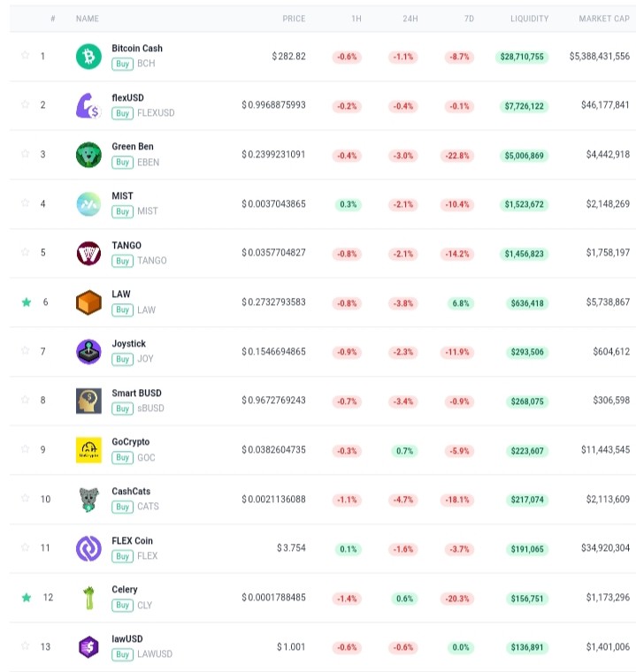Sort by 24H change column header

(410, 19)
